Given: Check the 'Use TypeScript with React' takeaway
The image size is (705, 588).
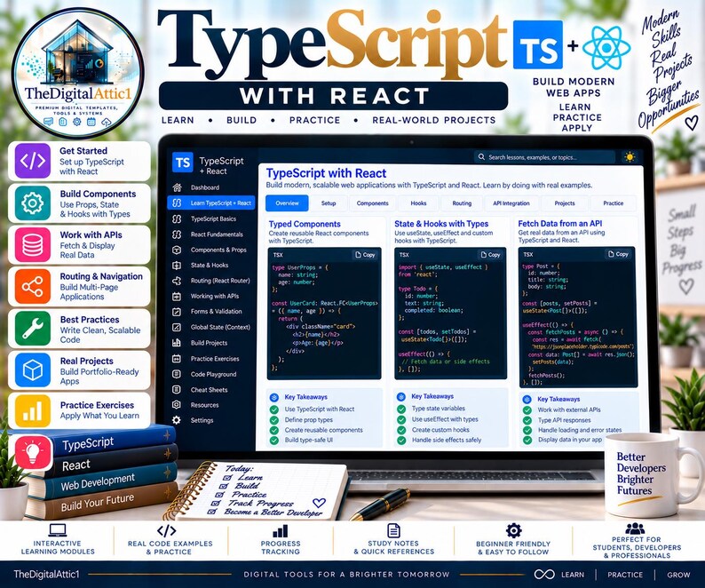Looking at the screenshot, I should [x=273, y=409].
